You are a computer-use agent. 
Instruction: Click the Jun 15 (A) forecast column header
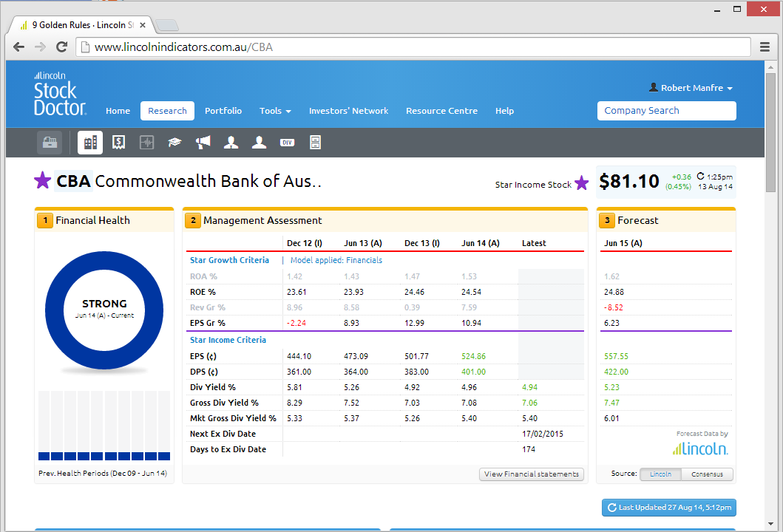pyautogui.click(x=623, y=243)
